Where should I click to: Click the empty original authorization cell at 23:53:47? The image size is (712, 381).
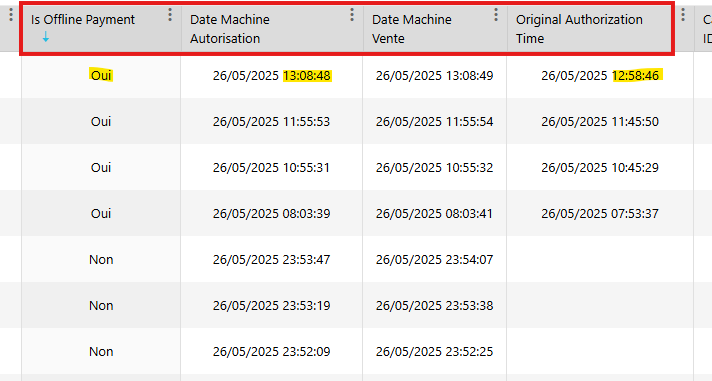coord(600,259)
